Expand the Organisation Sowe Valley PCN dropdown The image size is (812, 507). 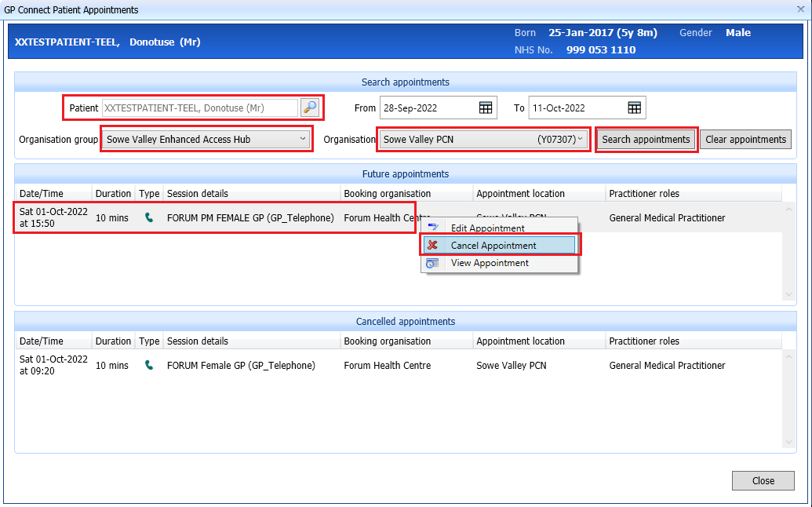[580, 139]
